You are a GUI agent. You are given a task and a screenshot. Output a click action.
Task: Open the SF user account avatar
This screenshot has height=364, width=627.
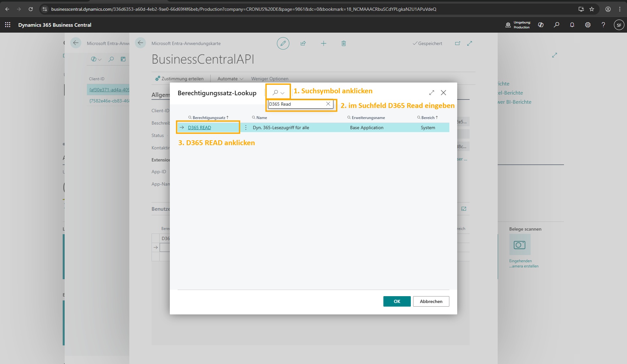(619, 25)
